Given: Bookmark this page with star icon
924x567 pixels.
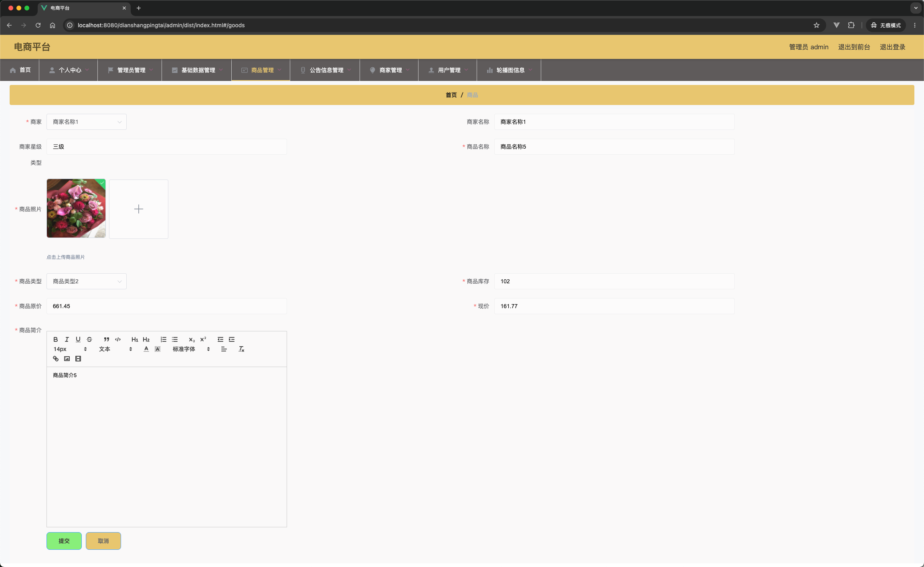Looking at the screenshot, I should click(x=817, y=25).
